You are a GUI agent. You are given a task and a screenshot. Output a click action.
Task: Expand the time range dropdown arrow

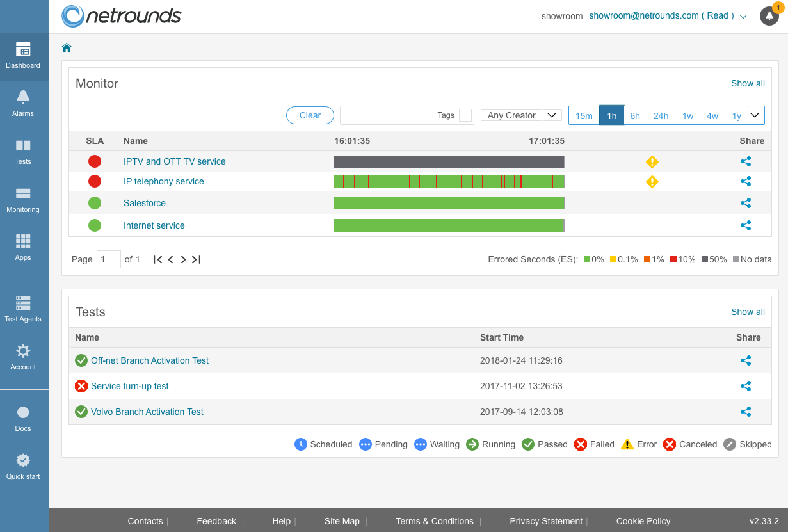click(x=756, y=115)
